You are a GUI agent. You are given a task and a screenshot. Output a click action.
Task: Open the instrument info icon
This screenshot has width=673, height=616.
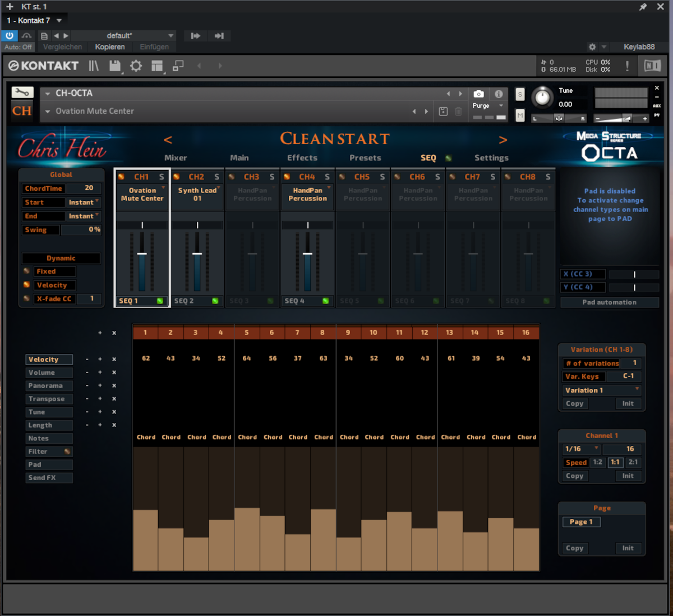(x=499, y=94)
